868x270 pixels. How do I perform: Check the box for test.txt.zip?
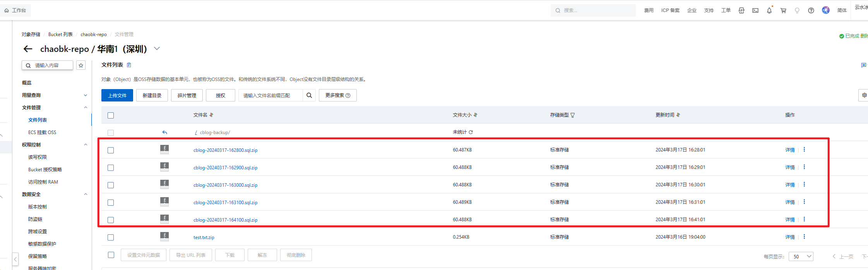[111, 237]
